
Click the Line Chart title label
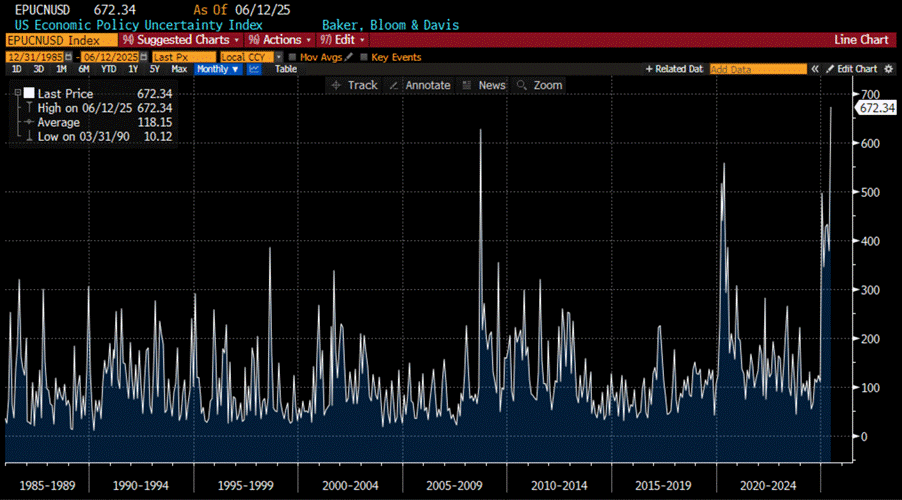tap(861, 40)
